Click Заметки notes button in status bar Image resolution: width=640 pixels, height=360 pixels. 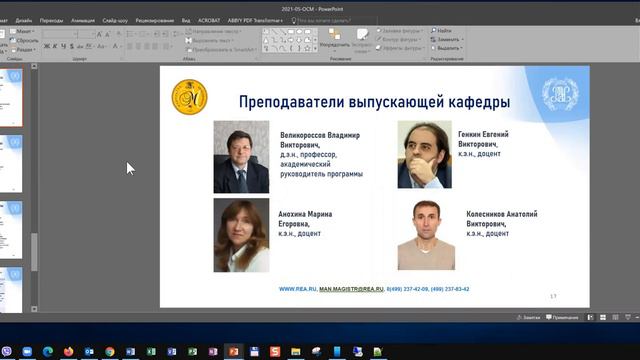click(x=529, y=317)
